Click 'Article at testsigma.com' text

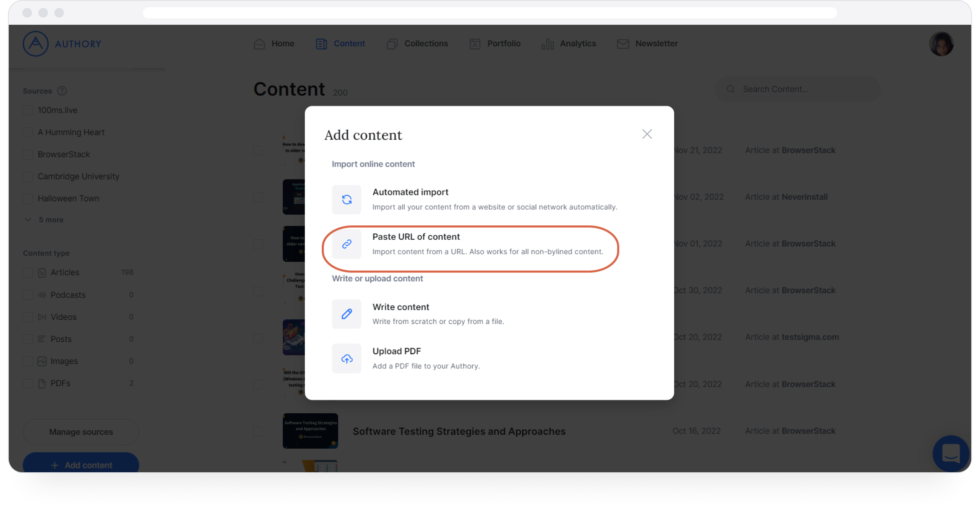coord(792,337)
